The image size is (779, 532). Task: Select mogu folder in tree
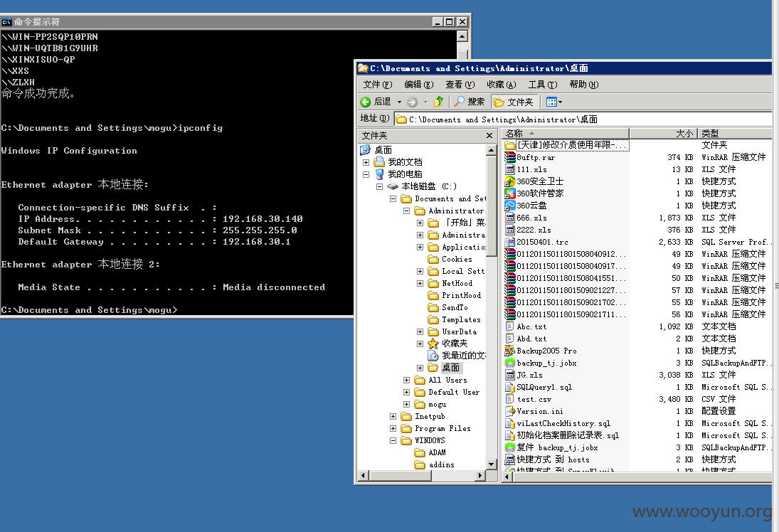[430, 405]
